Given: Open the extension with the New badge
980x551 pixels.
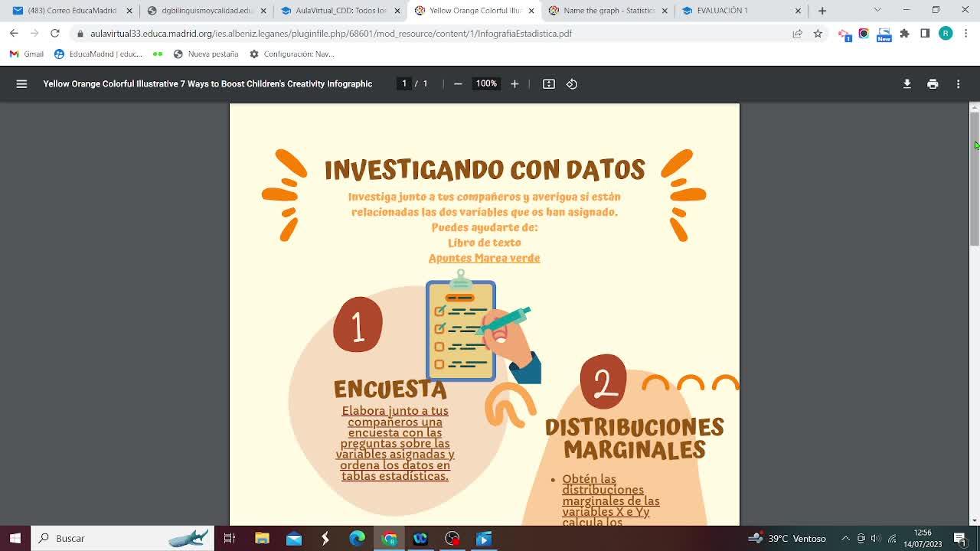Looking at the screenshot, I should coord(884,34).
